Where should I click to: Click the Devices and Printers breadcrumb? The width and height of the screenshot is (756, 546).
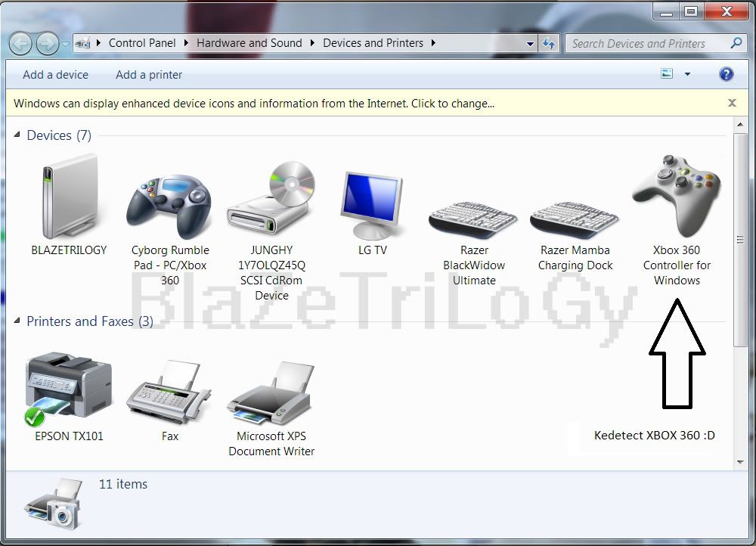pos(373,43)
